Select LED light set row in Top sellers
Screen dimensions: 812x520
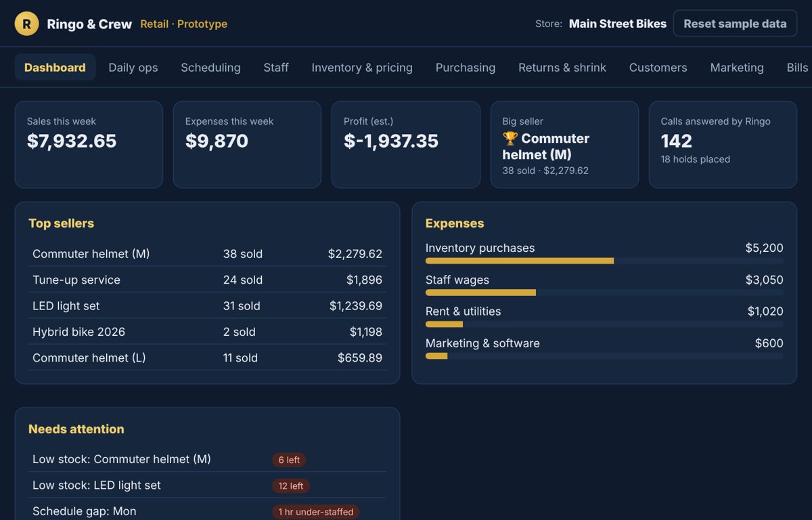tap(207, 306)
